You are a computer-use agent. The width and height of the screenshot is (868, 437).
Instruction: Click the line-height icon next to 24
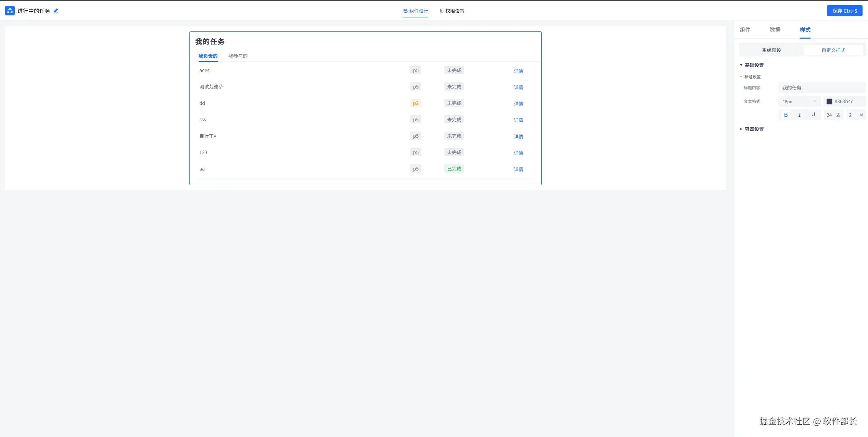click(838, 115)
